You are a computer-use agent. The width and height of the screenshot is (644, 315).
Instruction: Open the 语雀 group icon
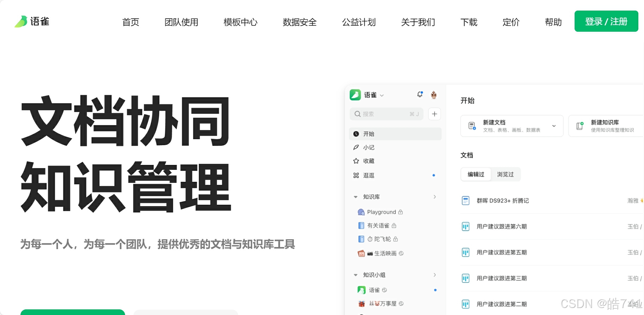(x=361, y=290)
